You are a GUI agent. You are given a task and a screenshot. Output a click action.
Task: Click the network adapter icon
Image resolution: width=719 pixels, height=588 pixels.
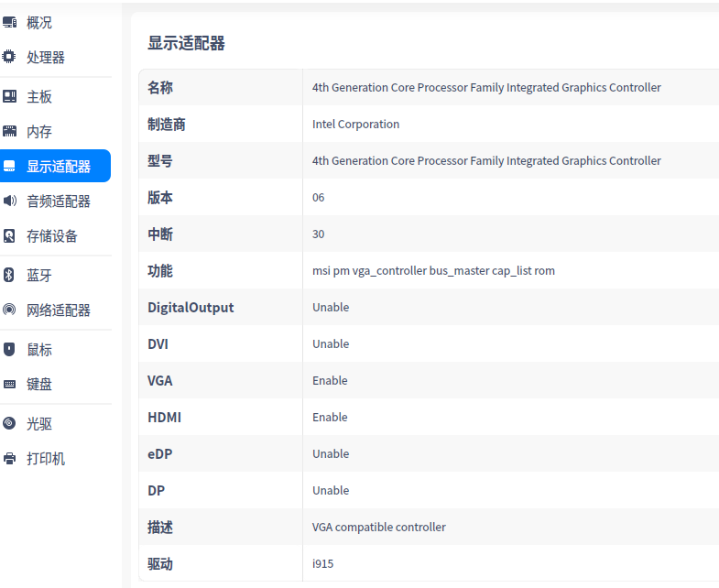tap(9, 310)
